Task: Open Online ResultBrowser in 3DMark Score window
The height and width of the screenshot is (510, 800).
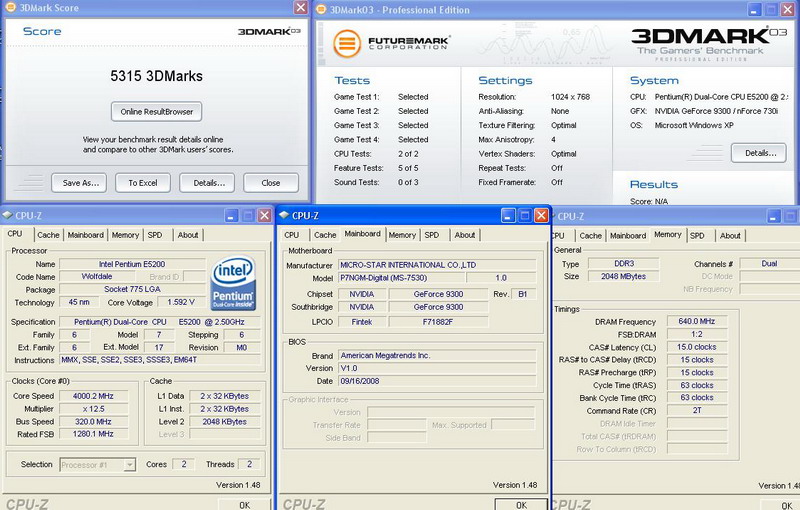Action: click(x=156, y=112)
